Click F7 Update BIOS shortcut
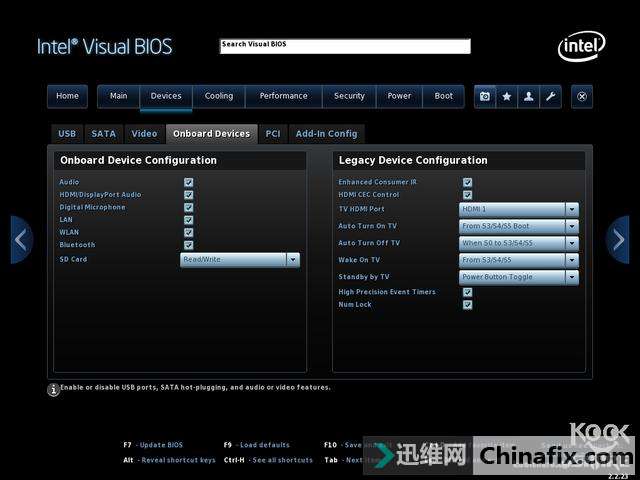The width and height of the screenshot is (640, 480). tap(153, 445)
